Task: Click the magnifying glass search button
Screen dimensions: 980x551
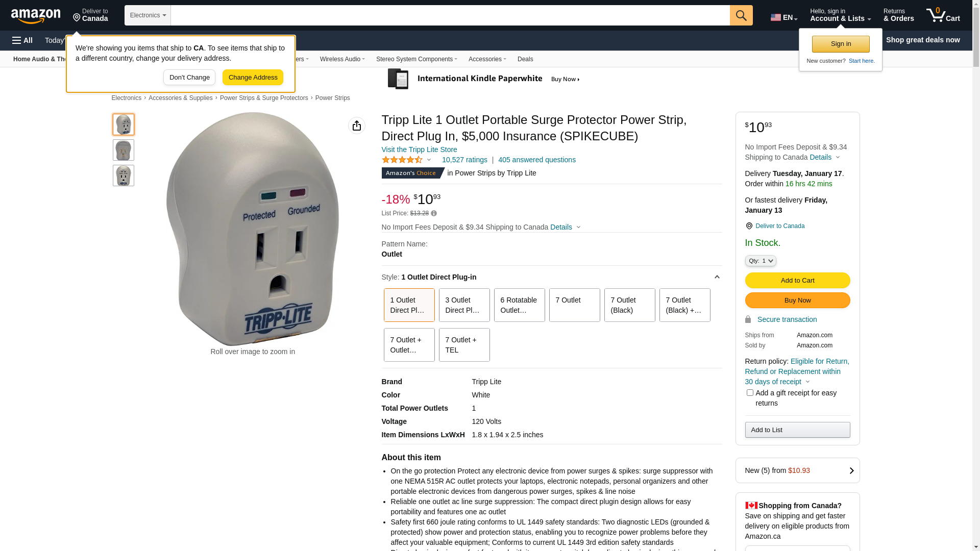Action: pyautogui.click(x=741, y=15)
